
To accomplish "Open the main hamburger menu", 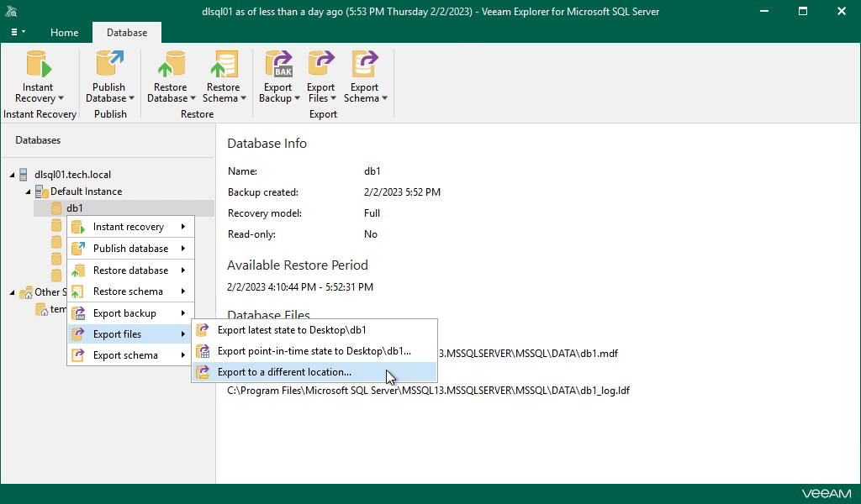I will (x=18, y=33).
